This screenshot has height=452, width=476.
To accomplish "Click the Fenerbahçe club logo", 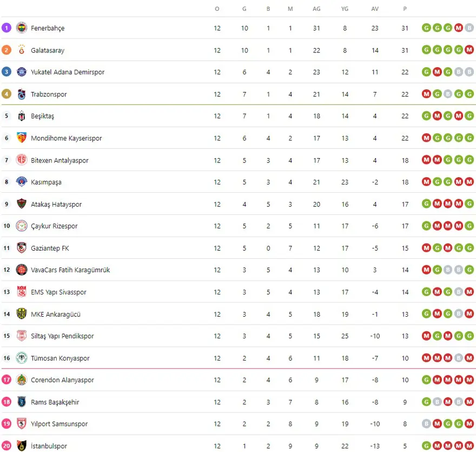I will [22, 28].
